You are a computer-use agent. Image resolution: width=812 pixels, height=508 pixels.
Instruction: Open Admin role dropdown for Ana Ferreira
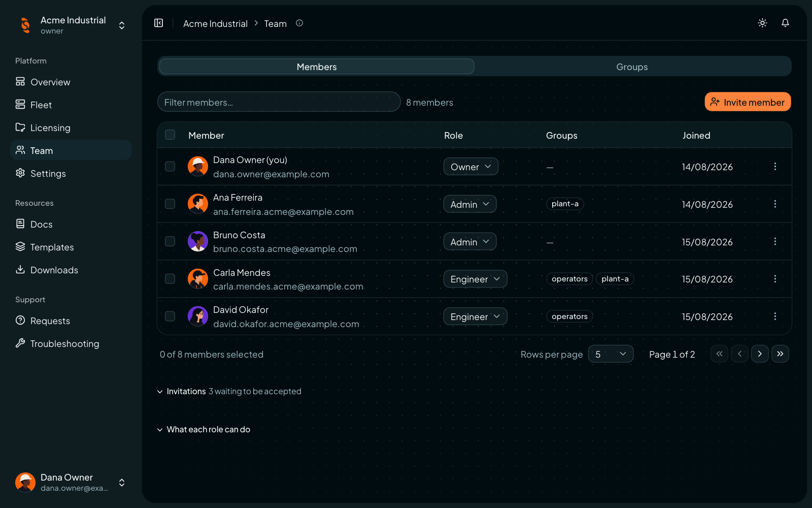pyautogui.click(x=470, y=204)
